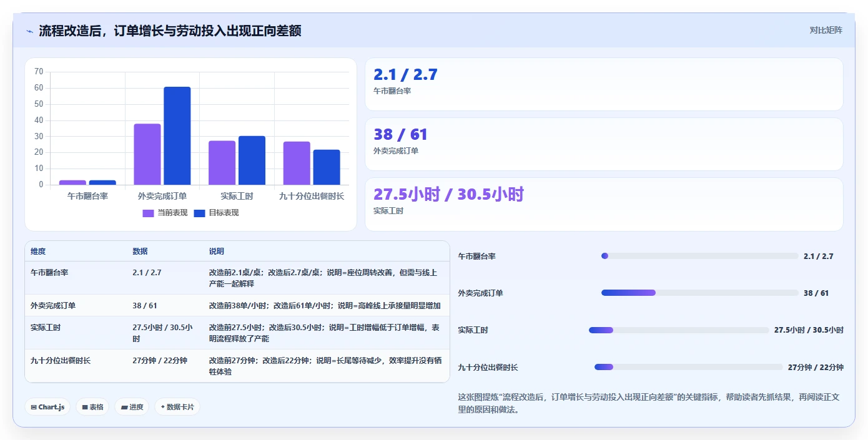Click the 九十分位出餐时长 x-axis label in chart

[312, 196]
